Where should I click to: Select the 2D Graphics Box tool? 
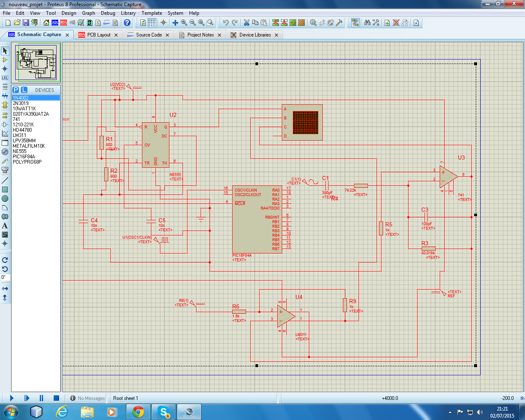[5, 189]
